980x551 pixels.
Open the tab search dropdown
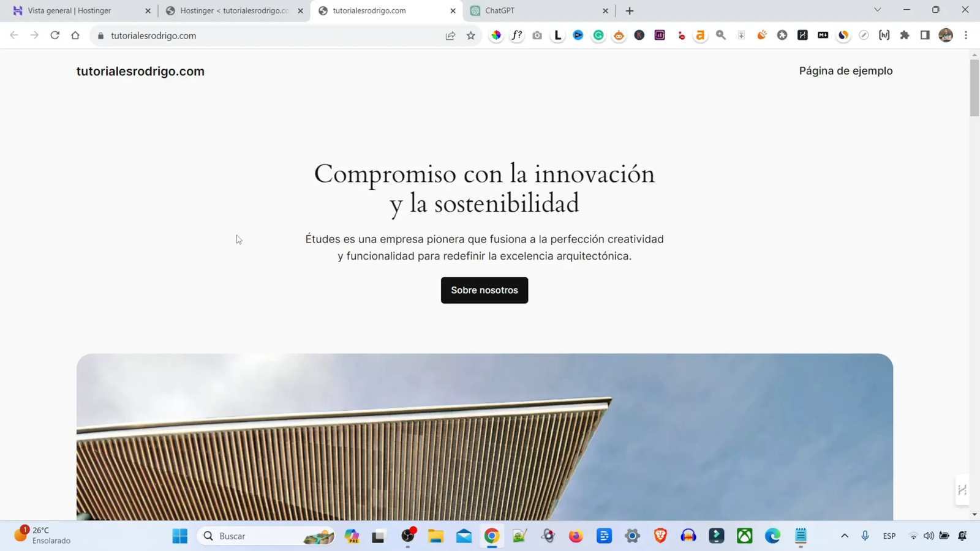click(877, 10)
